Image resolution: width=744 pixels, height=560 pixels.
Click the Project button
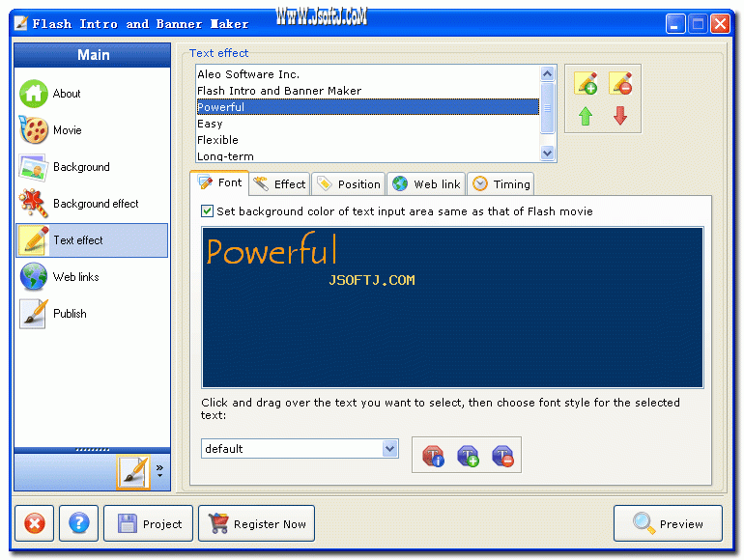coord(149,523)
